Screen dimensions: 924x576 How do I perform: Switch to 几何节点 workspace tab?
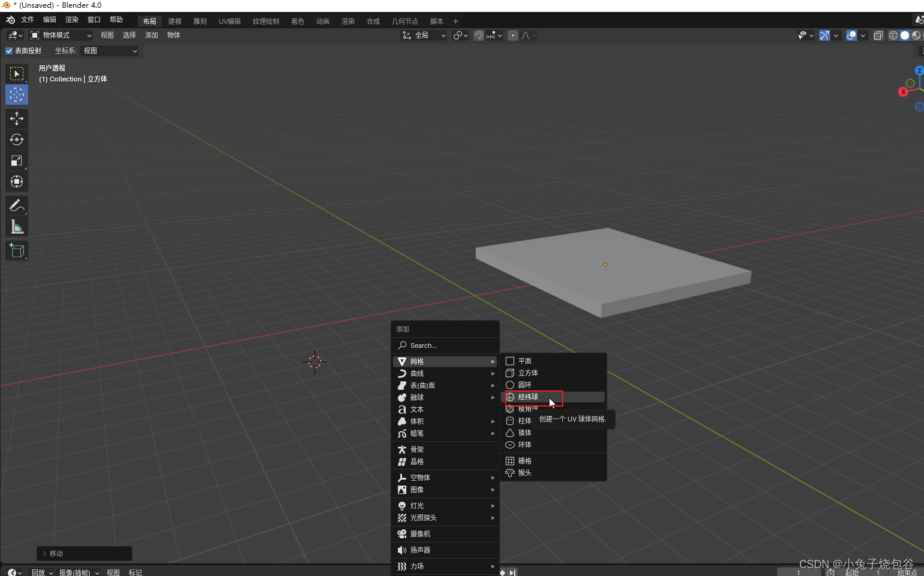click(x=405, y=21)
